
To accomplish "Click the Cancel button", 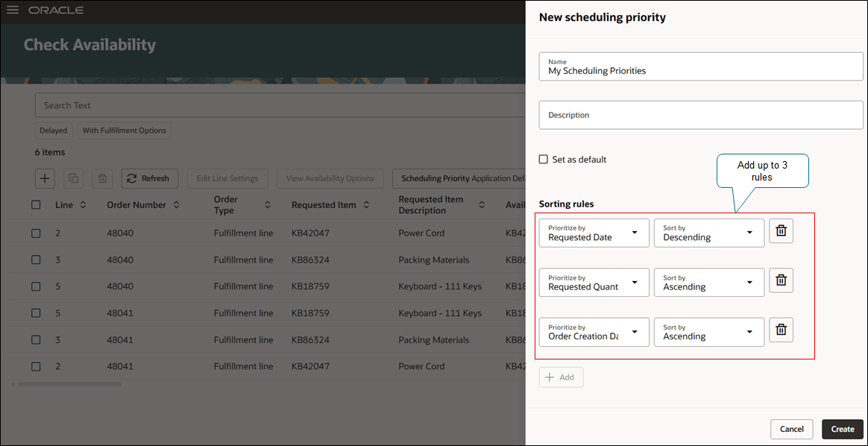I will [792, 430].
